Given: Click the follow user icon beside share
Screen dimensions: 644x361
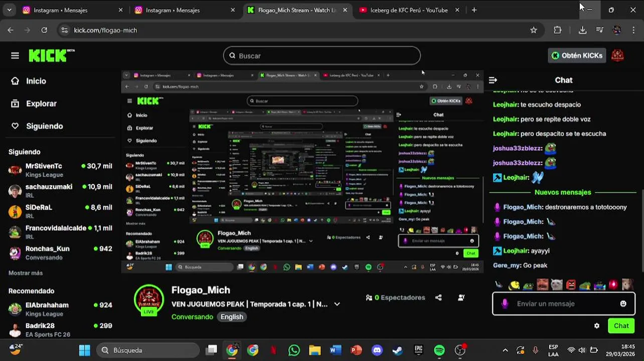Looking at the screenshot, I should (x=461, y=297).
